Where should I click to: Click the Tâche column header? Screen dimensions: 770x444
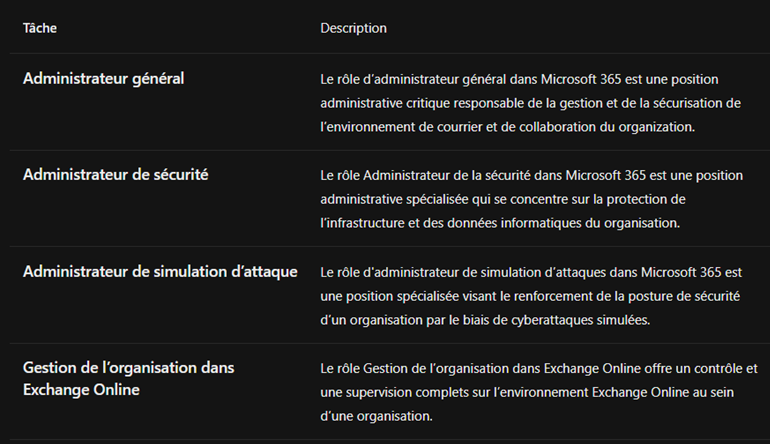coord(40,28)
